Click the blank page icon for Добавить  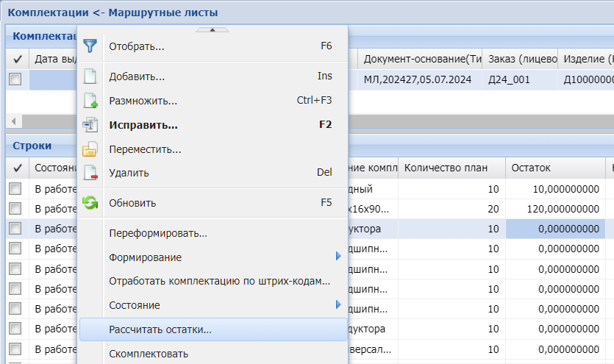[x=90, y=76]
